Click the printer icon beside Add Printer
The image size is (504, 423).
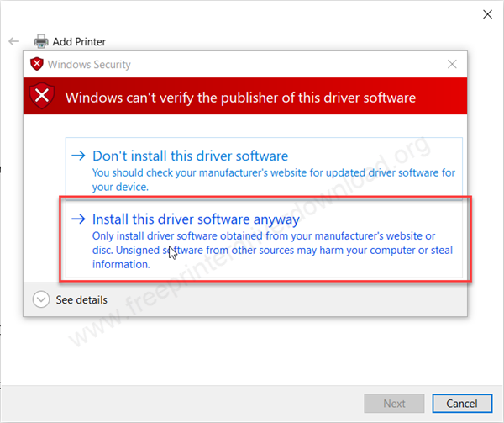[41, 41]
